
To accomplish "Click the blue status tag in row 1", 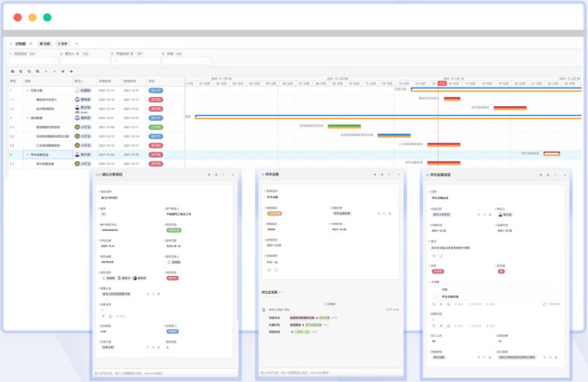I will [x=155, y=90].
